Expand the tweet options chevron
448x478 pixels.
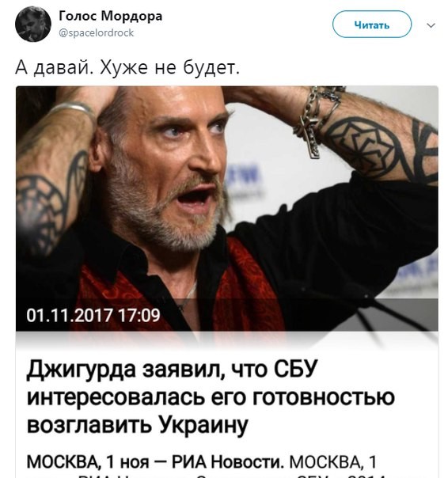[x=431, y=25]
